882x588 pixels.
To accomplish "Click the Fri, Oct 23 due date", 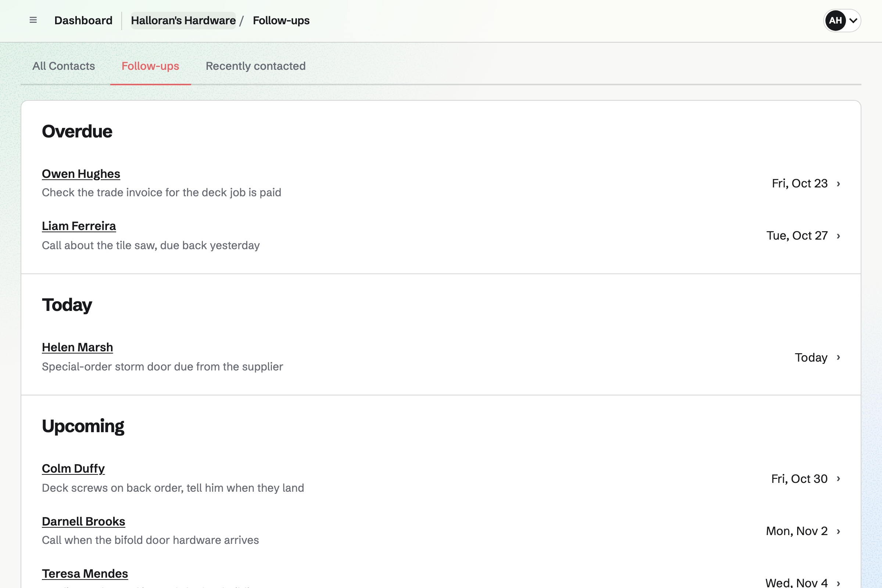I will point(800,183).
